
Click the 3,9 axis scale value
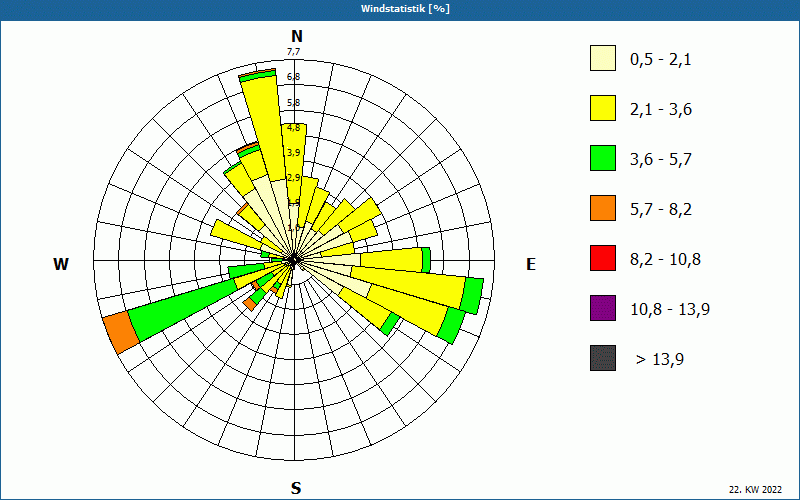tap(293, 153)
